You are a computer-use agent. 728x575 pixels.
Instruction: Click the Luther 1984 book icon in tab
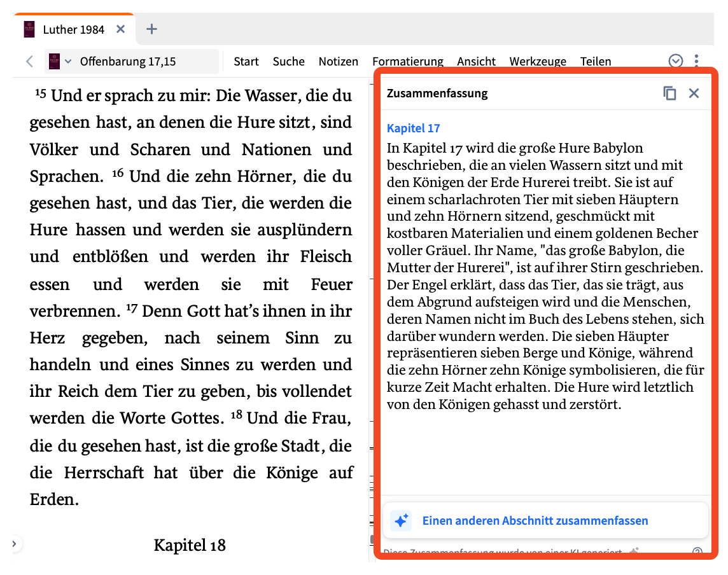29,29
